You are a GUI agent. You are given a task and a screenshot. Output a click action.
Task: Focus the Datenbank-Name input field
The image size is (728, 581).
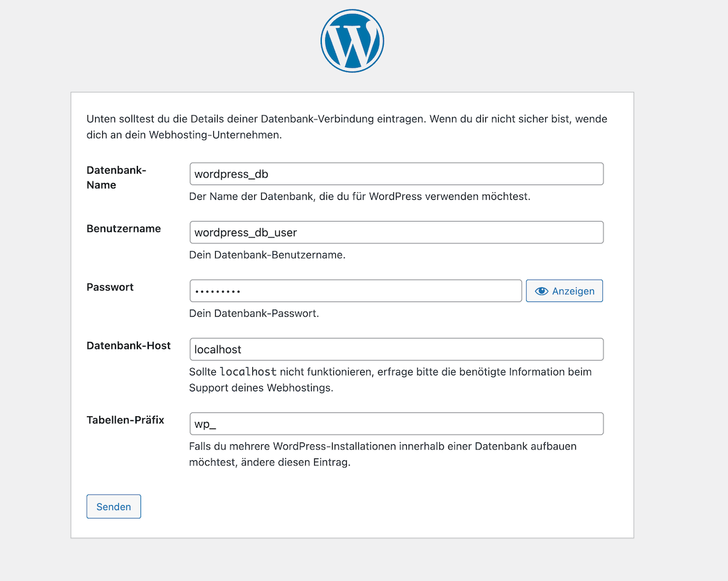click(x=396, y=174)
